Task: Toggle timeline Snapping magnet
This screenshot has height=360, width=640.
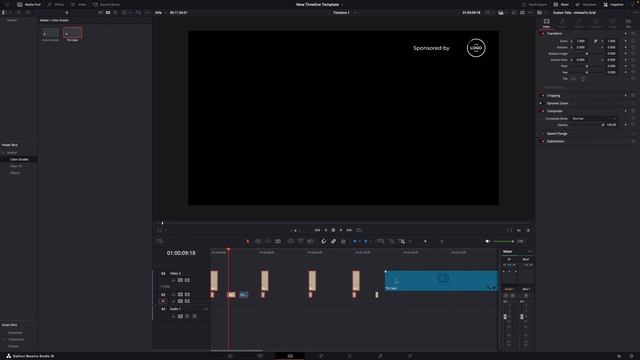Action: tap(323, 241)
